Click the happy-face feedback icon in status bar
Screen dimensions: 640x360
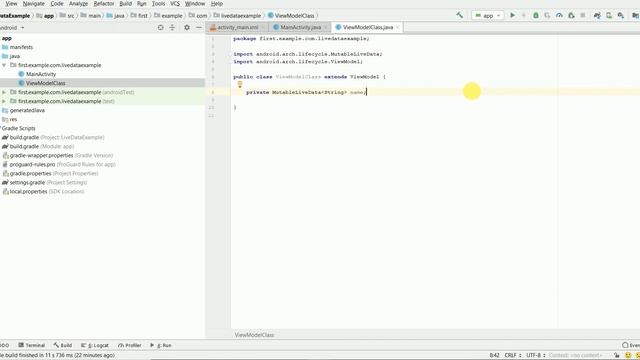[628, 356]
